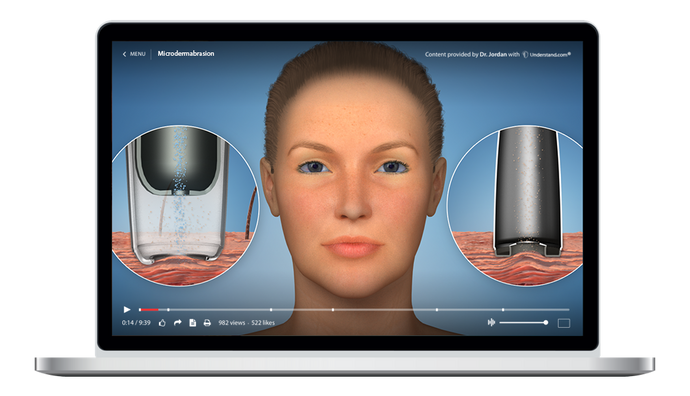Click the Microdermabrasion title text

pos(186,54)
